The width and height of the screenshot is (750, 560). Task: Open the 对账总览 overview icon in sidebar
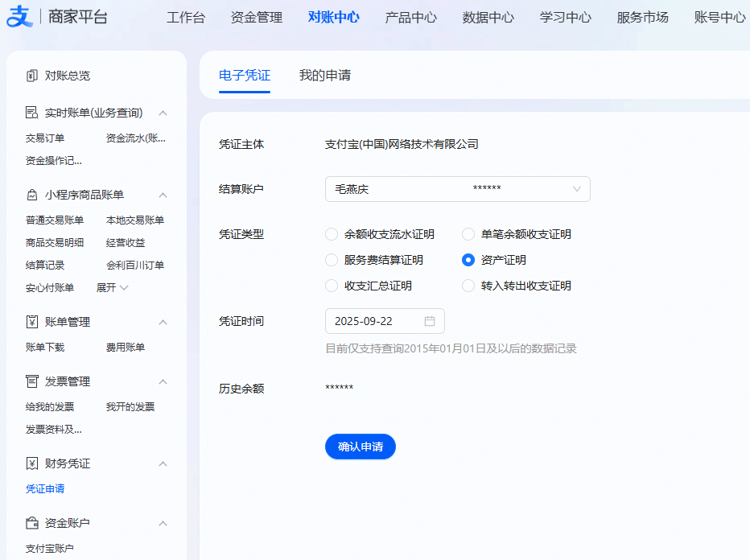click(x=33, y=76)
